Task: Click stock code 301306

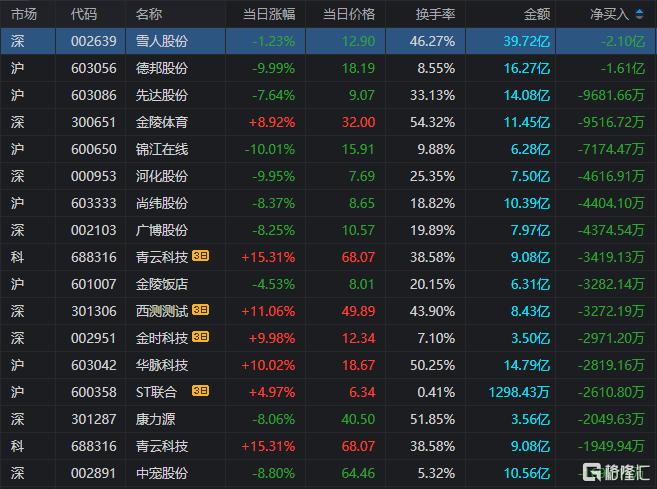Action: coord(93,311)
